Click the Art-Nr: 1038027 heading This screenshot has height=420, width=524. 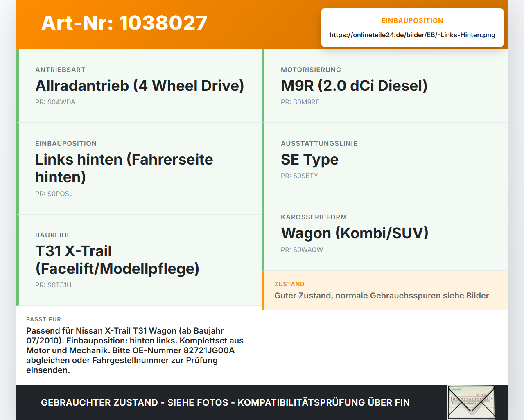[x=124, y=23]
